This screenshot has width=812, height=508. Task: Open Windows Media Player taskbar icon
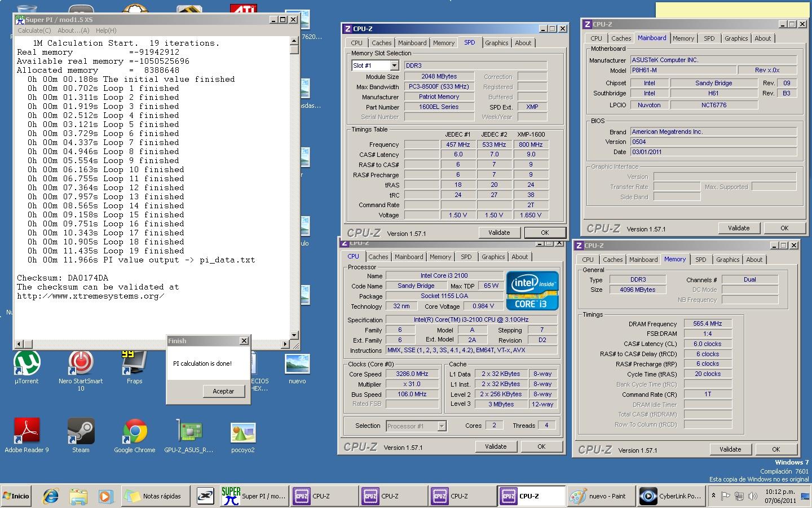pyautogui.click(x=105, y=496)
